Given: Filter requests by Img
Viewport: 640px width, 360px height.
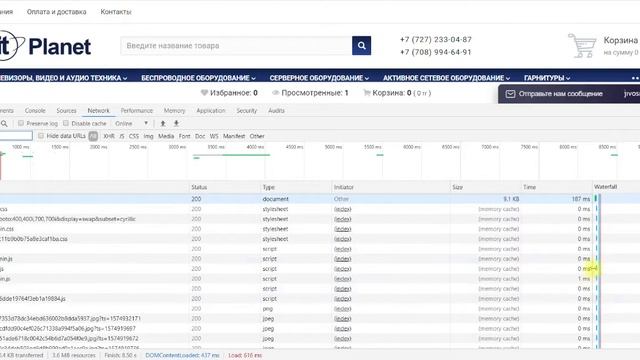Looking at the screenshot, I should point(149,136).
